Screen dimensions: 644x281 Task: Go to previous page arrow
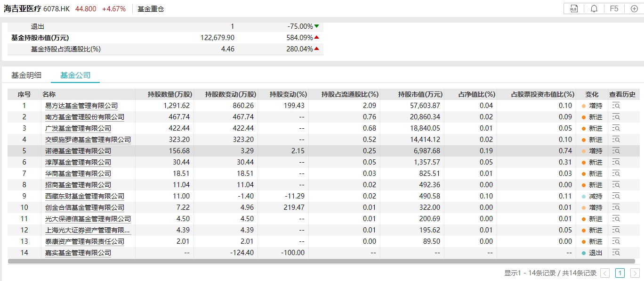(605, 273)
